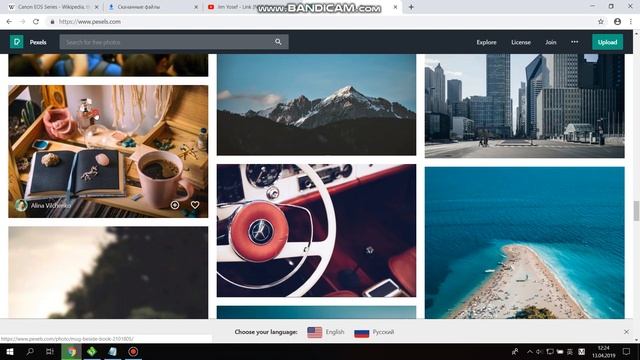Click the green diamond app on taskbar

point(92,351)
